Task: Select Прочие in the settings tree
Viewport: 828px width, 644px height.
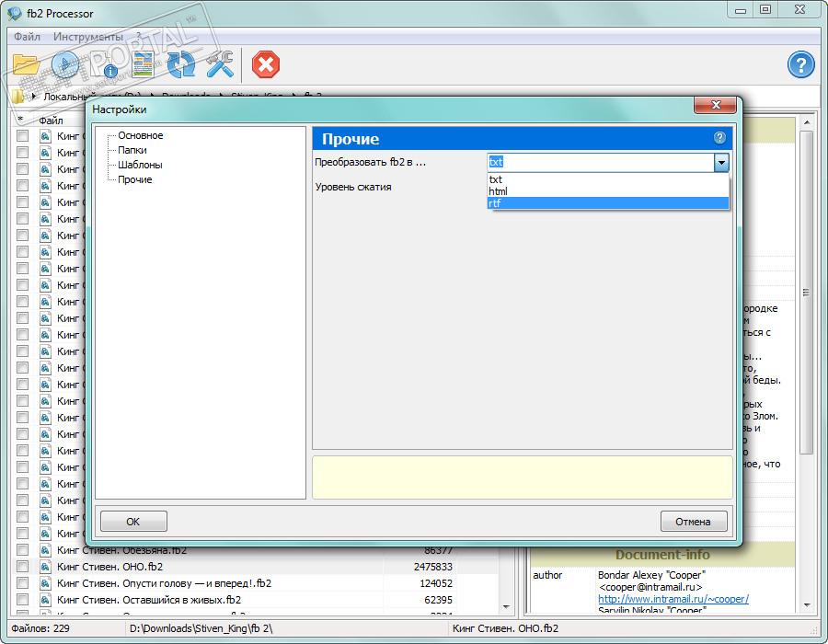Action: (134, 179)
